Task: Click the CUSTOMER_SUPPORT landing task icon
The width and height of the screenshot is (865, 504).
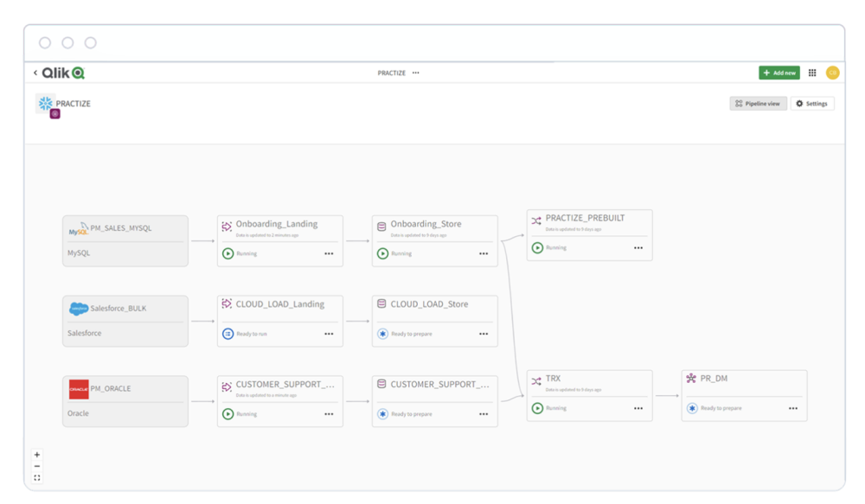Action: click(x=227, y=387)
